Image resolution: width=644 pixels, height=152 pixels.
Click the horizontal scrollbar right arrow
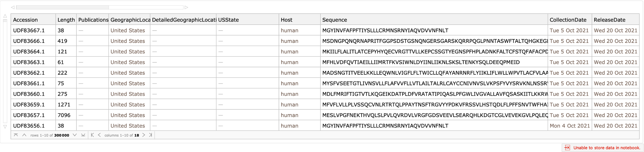point(187,7)
